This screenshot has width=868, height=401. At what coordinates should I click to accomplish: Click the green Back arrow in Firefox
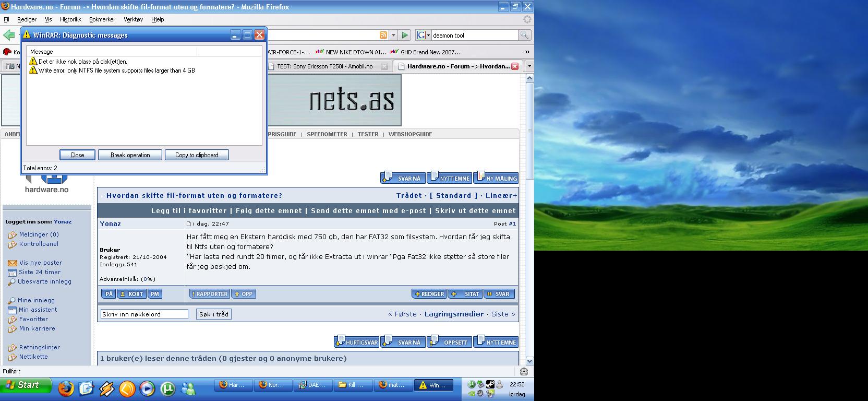coord(9,35)
